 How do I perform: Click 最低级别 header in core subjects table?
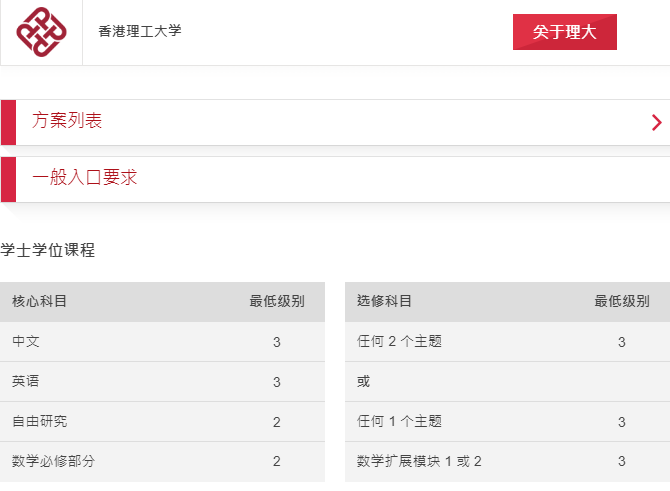pyautogui.click(x=277, y=301)
